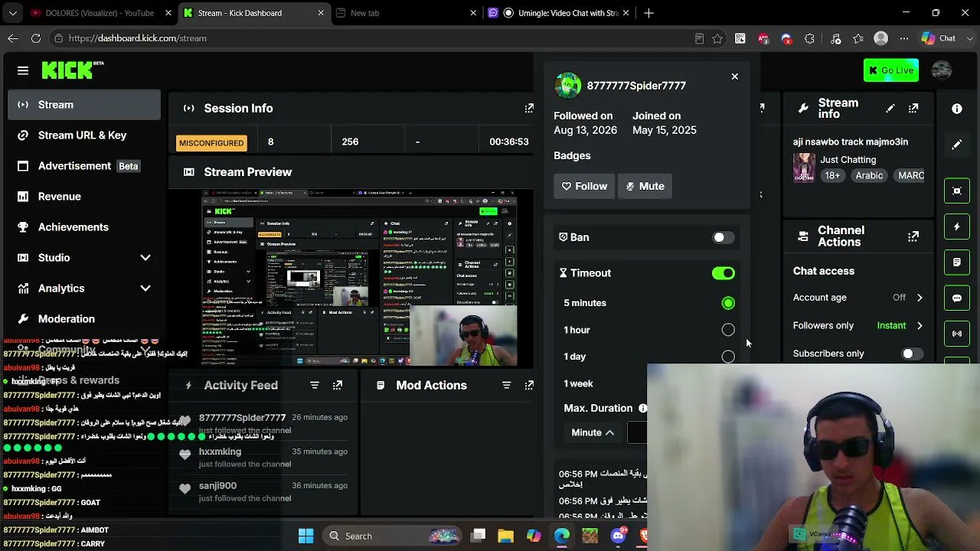The height and width of the screenshot is (551, 980).
Task: Click the note icon in the right rail
Action: pos(957,262)
